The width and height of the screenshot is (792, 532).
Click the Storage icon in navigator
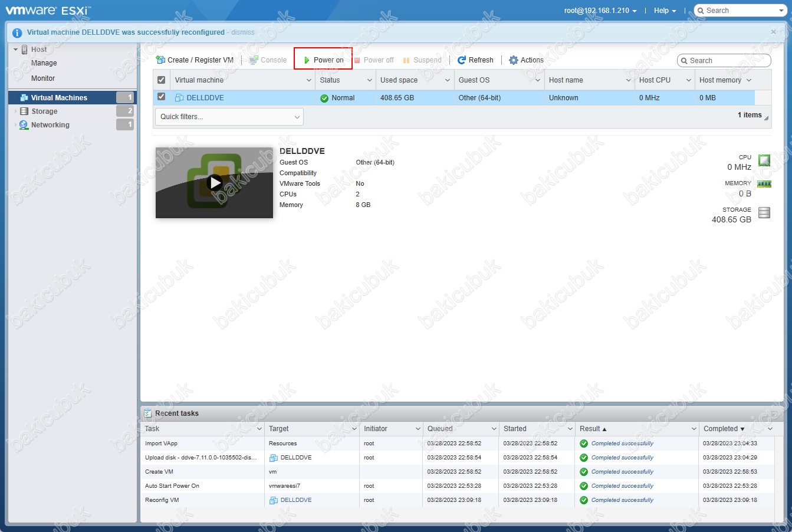pyautogui.click(x=24, y=111)
